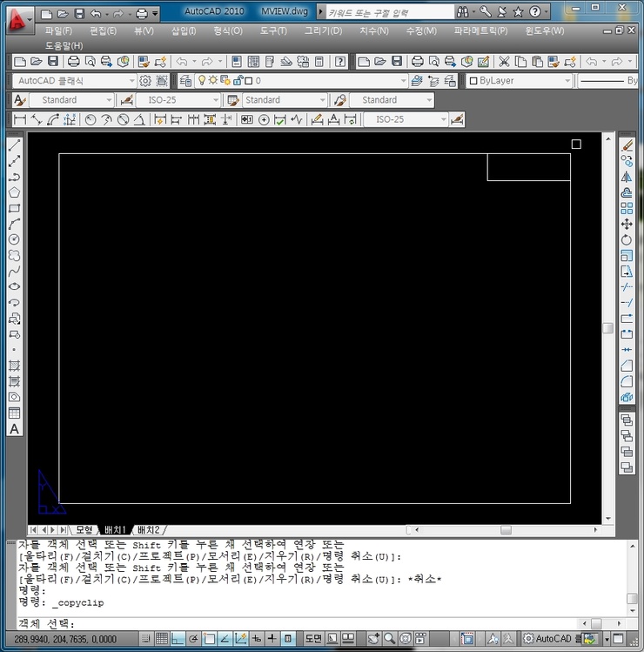Select the Chamfer modify tool
This screenshot has width=644, height=652.
pyautogui.click(x=627, y=366)
